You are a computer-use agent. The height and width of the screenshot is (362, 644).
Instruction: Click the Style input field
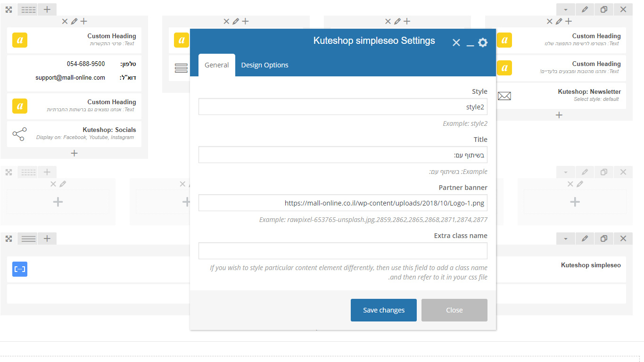click(343, 107)
